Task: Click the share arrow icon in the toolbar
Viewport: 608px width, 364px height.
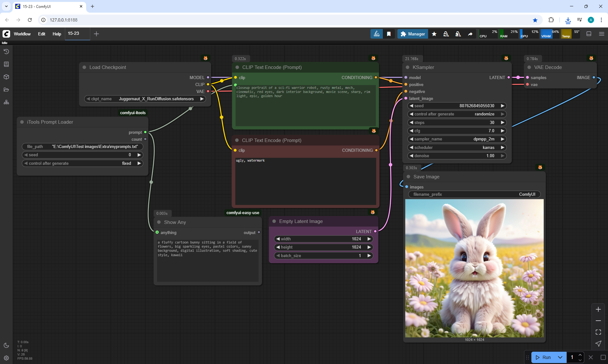Action: pyautogui.click(x=470, y=34)
